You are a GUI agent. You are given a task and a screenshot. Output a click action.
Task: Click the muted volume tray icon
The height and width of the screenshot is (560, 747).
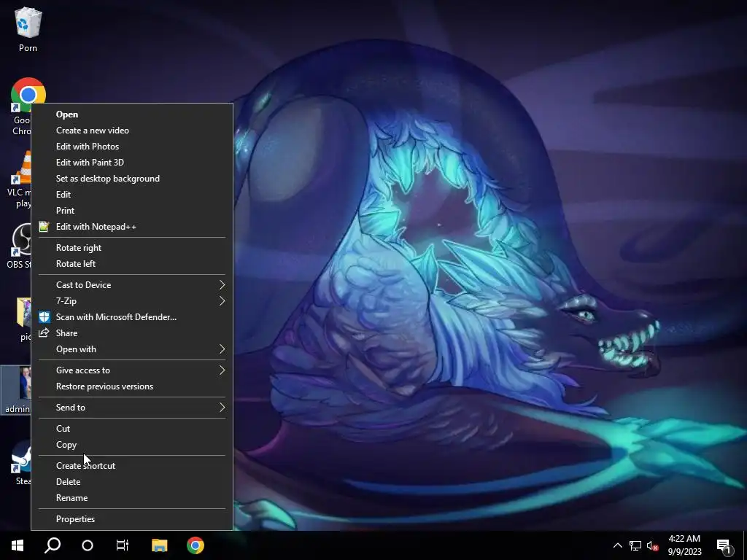(653, 545)
